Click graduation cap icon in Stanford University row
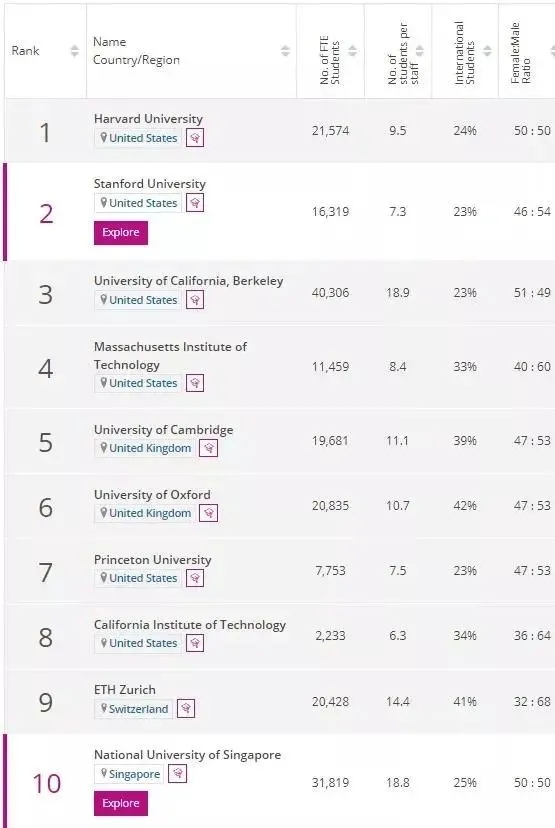Screen dimensions: 555x828 point(195,203)
